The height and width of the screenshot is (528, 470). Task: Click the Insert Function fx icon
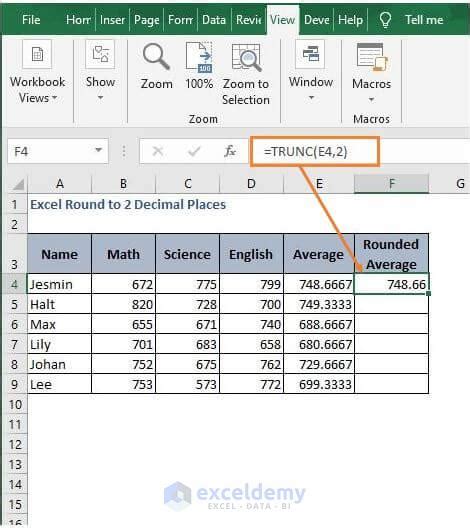click(x=230, y=151)
